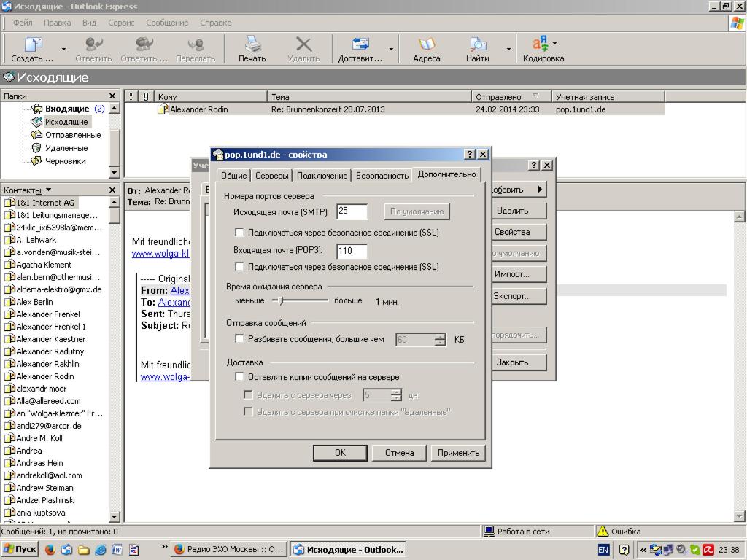Open dropdown arrow next to Создать
This screenshot has width=747, height=560.
(63, 50)
